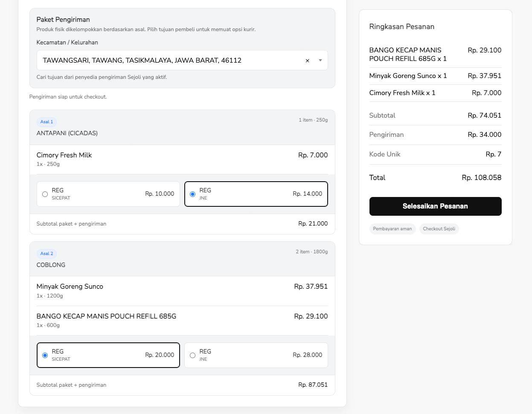Click 'Minyak Goreng Sunco x 1' in order summary

(408, 76)
